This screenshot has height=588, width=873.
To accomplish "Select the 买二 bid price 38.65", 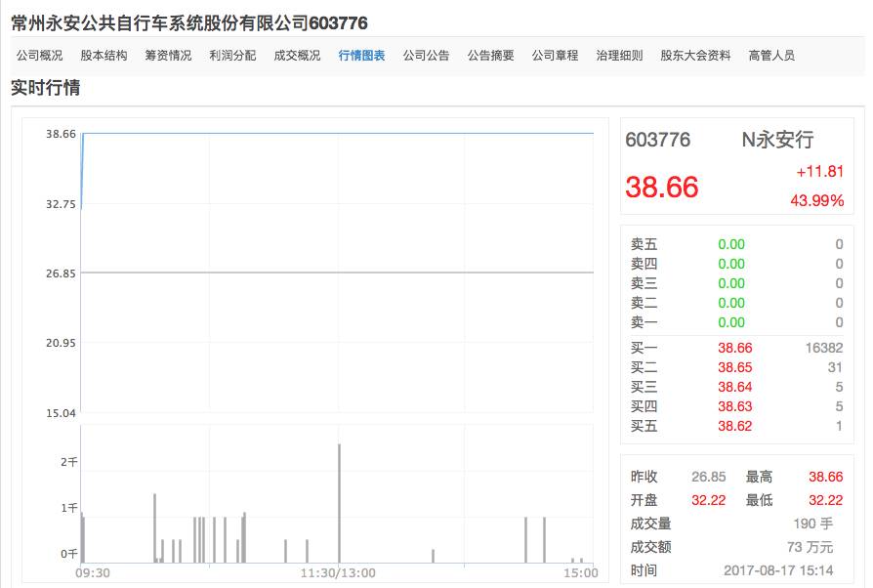I will point(735,367).
